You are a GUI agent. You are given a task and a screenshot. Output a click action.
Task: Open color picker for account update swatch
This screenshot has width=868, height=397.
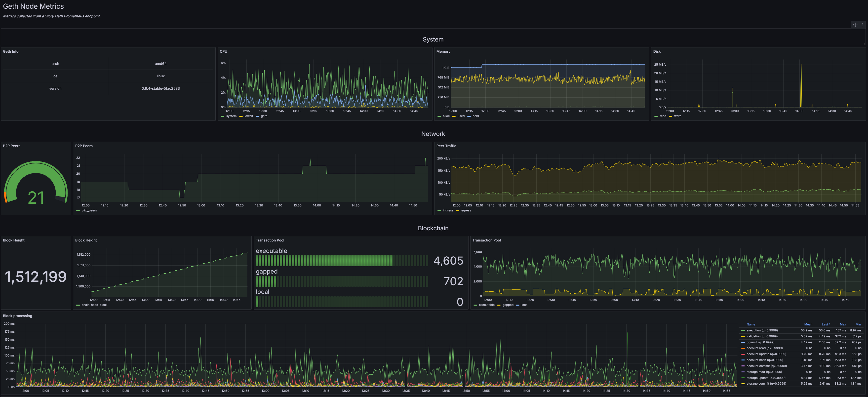[x=743, y=354]
